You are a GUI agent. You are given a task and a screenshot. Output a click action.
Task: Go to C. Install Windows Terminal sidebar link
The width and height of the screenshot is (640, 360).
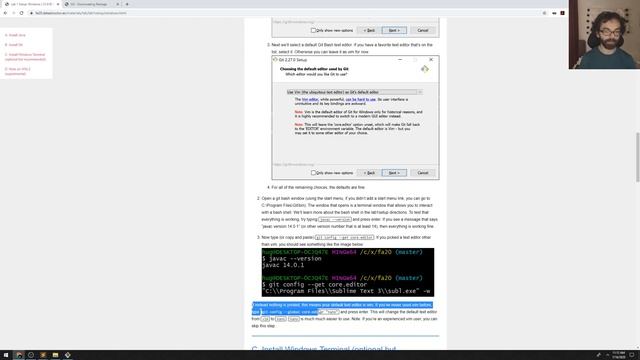[25, 57]
